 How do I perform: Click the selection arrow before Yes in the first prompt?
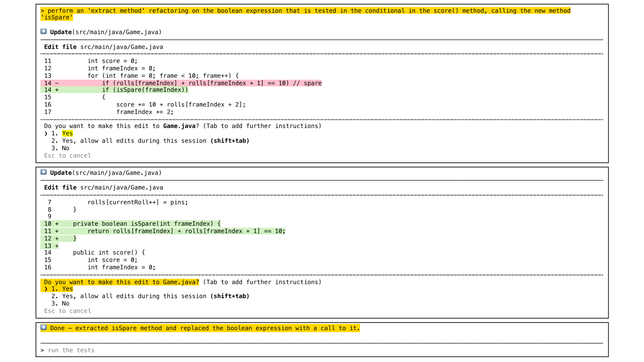click(46, 133)
